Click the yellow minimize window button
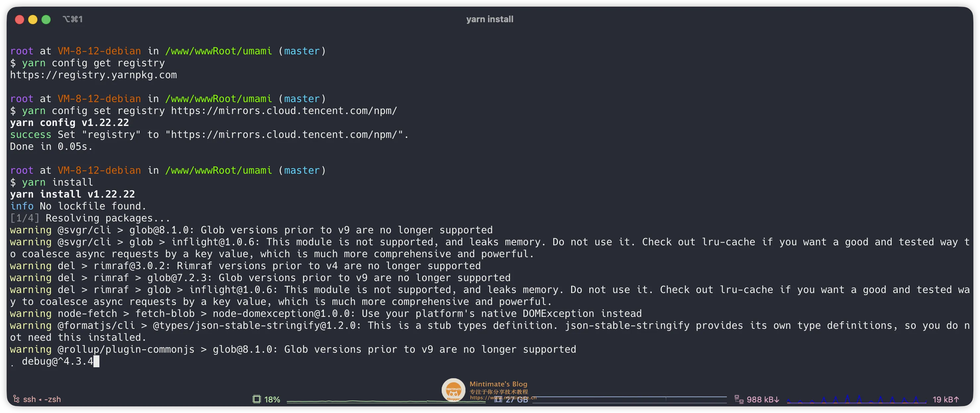This screenshot has width=980, height=413. click(33, 20)
